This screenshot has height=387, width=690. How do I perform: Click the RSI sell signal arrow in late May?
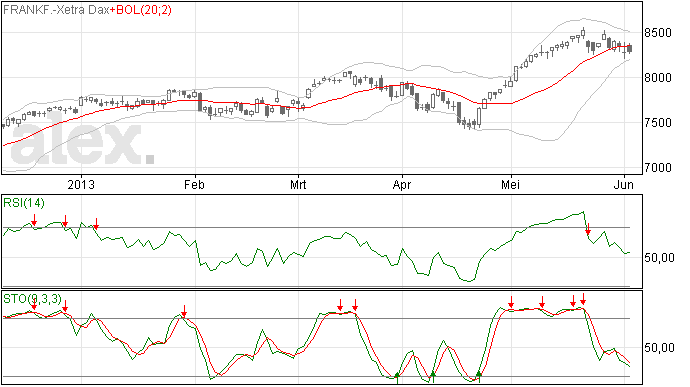tap(588, 229)
